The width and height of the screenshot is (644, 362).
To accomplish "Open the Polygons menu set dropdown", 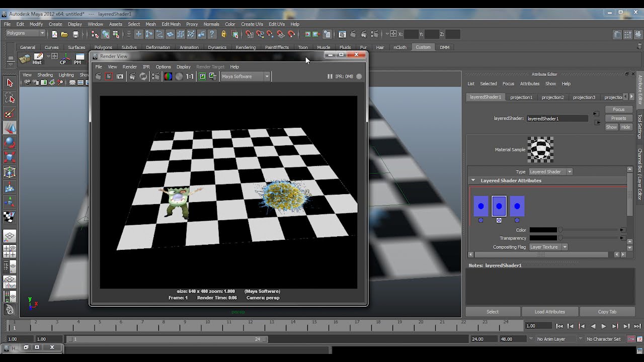I will (x=26, y=34).
